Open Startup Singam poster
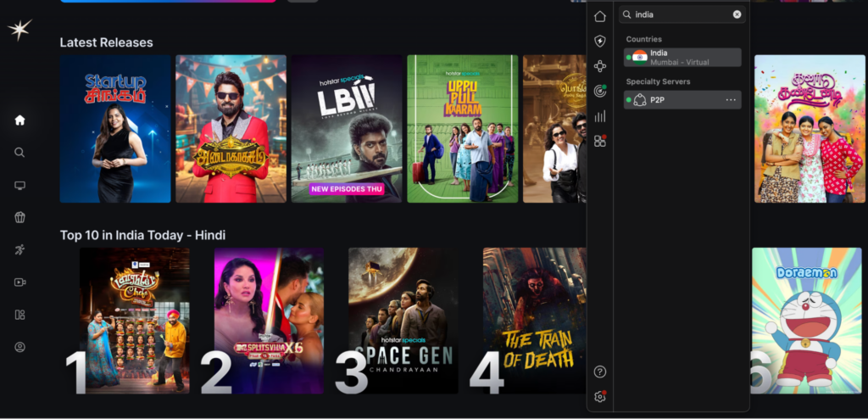Screen dimensions: 868x419 pos(115,129)
